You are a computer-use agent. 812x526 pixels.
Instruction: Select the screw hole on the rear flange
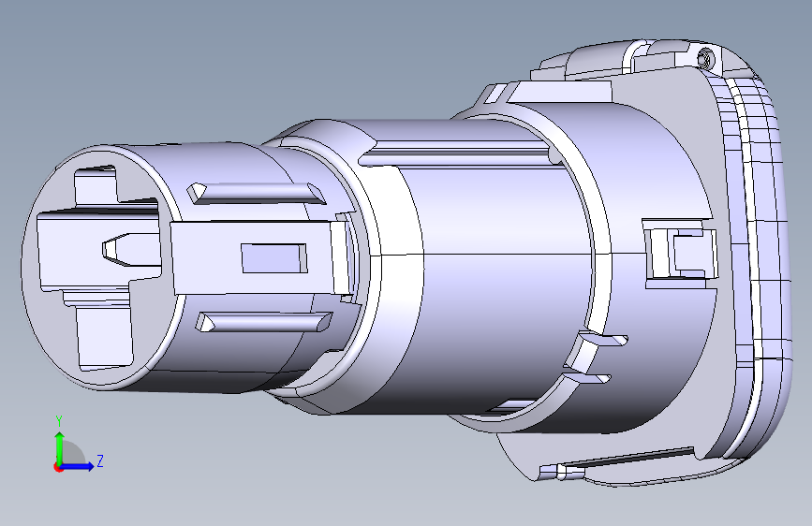point(705,58)
